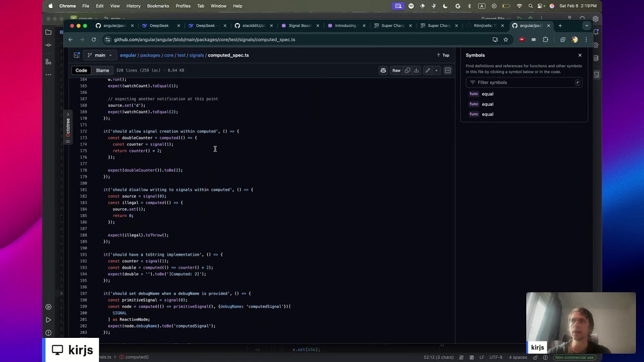Click line number 181
The height and width of the screenshot is (362, 644).
point(84,190)
